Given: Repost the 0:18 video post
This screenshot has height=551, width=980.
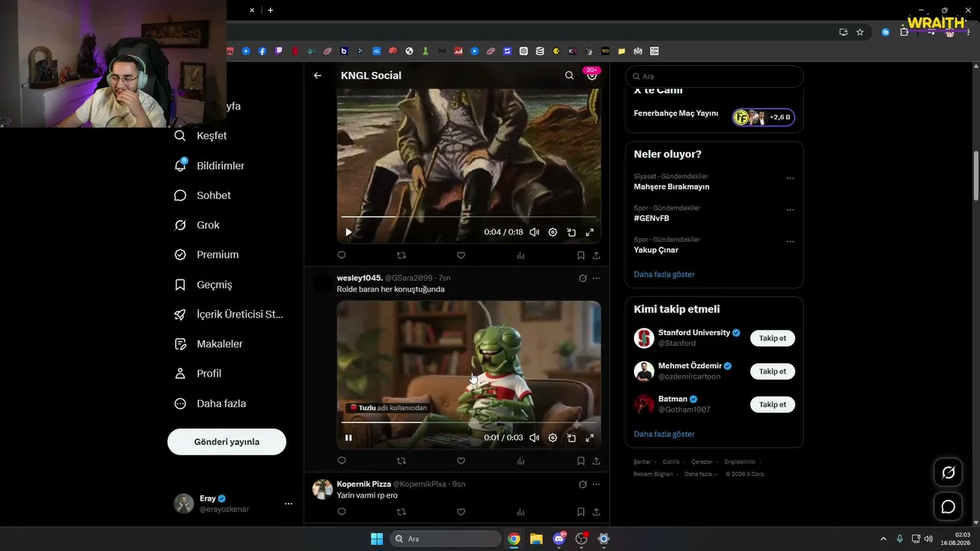Looking at the screenshot, I should click(401, 256).
